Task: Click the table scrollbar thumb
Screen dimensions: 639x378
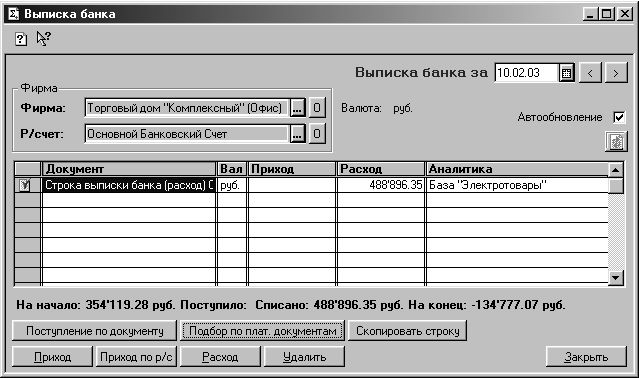Action: [x=615, y=186]
